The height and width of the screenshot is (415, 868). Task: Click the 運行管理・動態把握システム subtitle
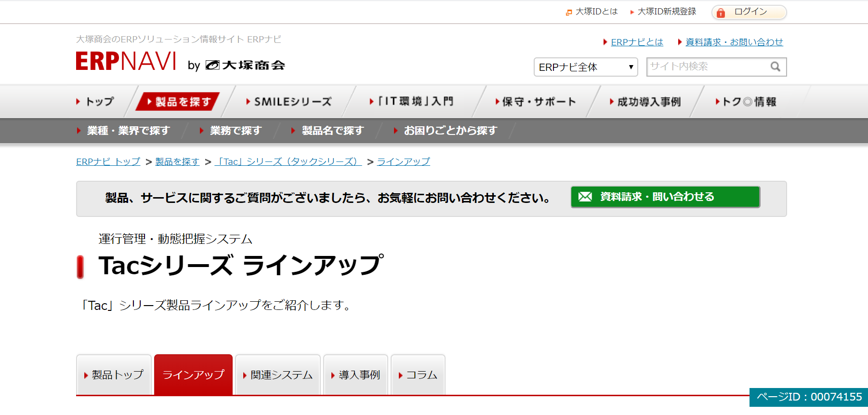pyautogui.click(x=175, y=239)
